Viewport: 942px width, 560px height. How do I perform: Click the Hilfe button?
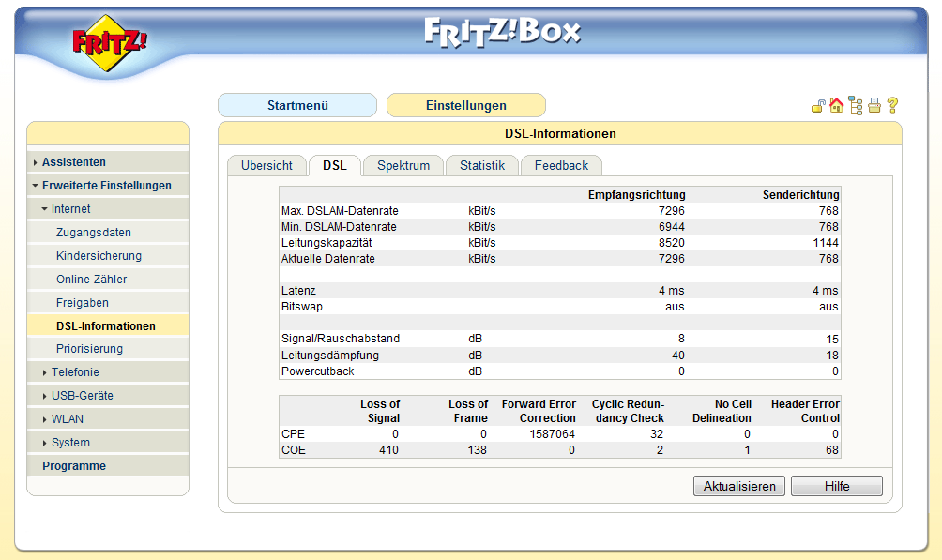(837, 486)
